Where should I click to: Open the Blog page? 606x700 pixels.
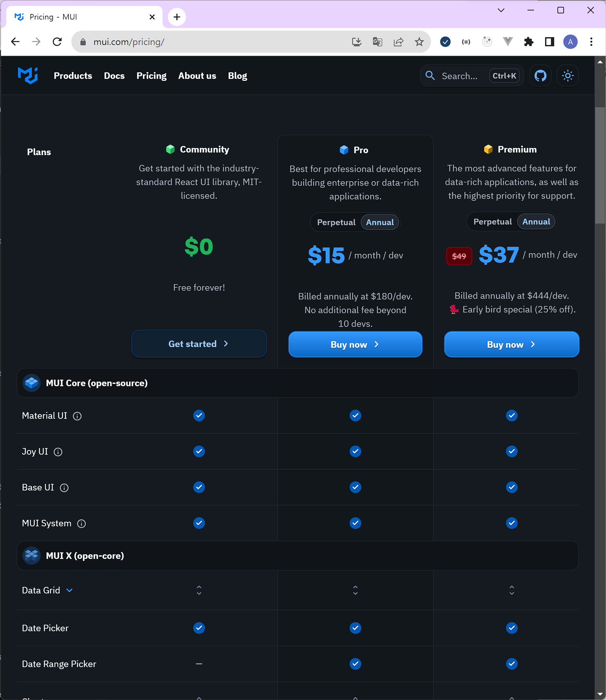[x=238, y=76]
